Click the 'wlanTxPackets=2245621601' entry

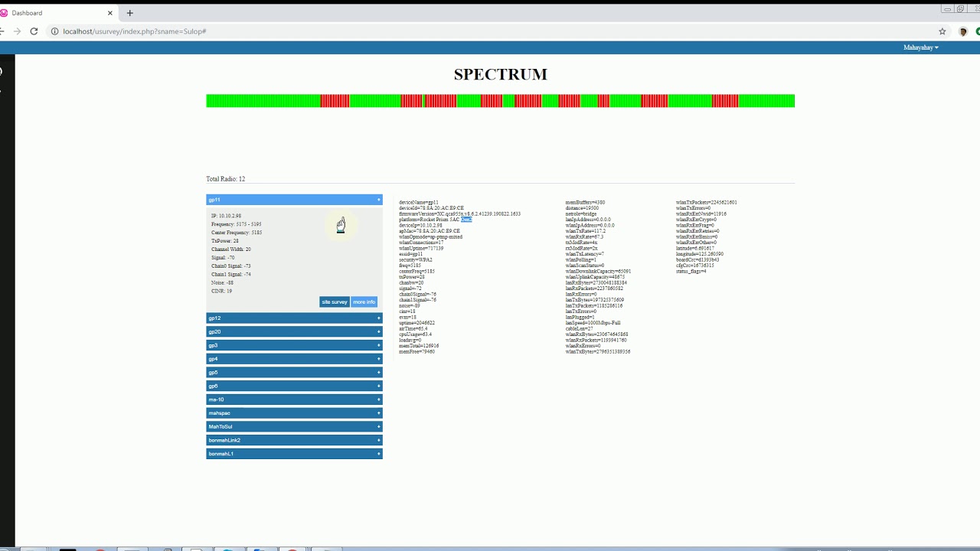pos(707,203)
